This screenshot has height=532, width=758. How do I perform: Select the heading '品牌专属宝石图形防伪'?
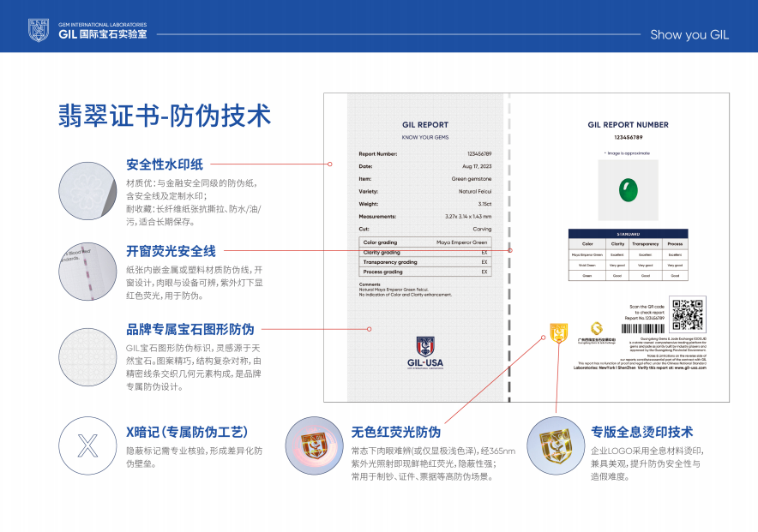tap(190, 329)
